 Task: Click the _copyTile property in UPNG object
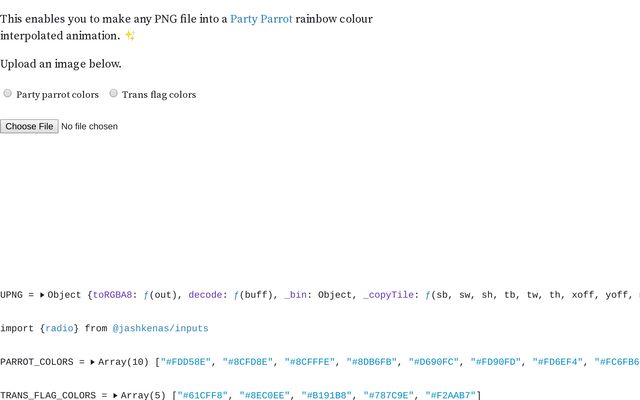click(x=388, y=295)
